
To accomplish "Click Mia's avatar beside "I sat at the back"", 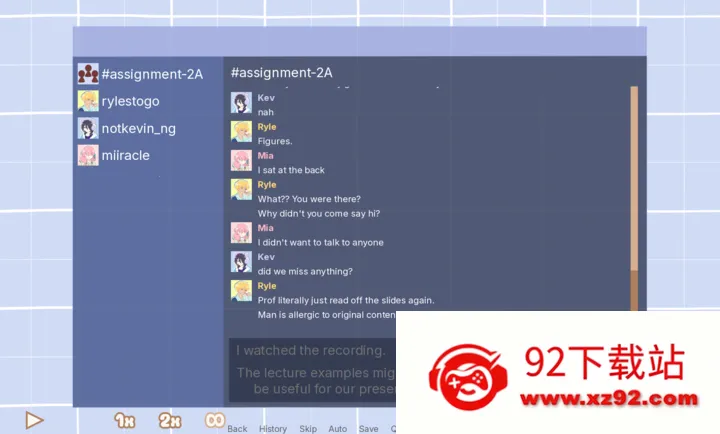I will coord(241,160).
